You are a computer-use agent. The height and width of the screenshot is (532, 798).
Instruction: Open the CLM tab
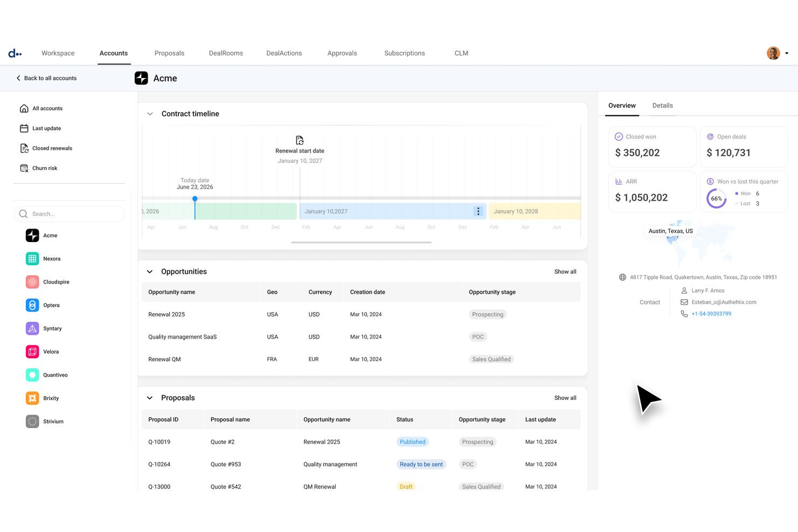462,53
